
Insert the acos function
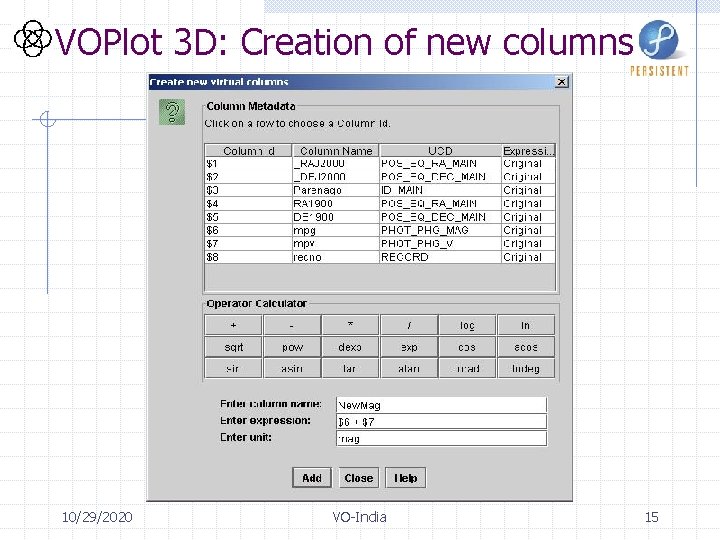click(526, 347)
